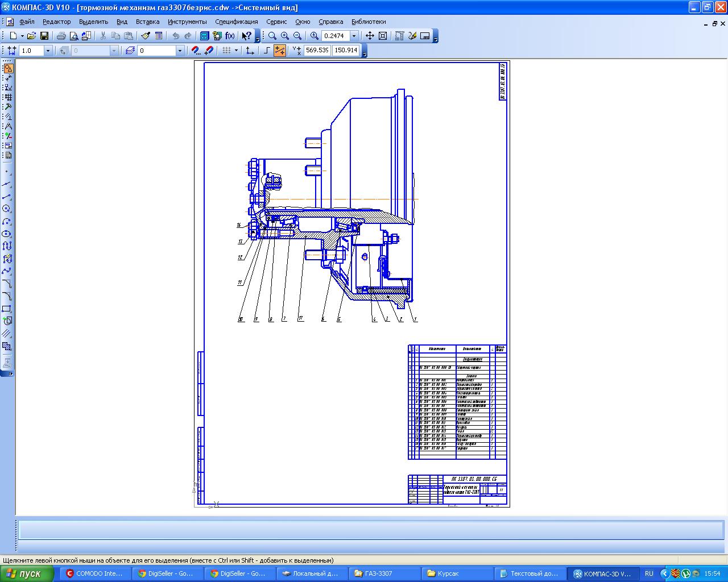Screen dimensions: 728x582
Task: Open the Спецификация menu
Action: click(x=236, y=22)
